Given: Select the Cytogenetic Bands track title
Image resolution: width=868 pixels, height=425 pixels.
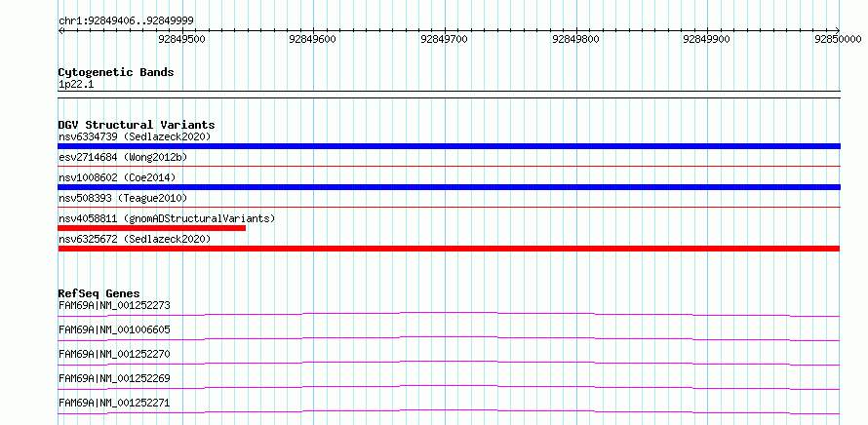Looking at the screenshot, I should coord(116,72).
